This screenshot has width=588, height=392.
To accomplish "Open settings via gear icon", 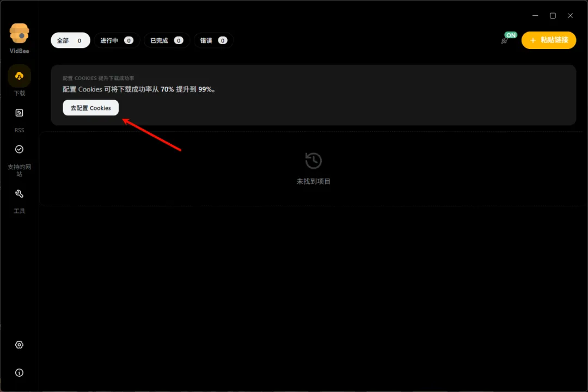I will click(19, 345).
